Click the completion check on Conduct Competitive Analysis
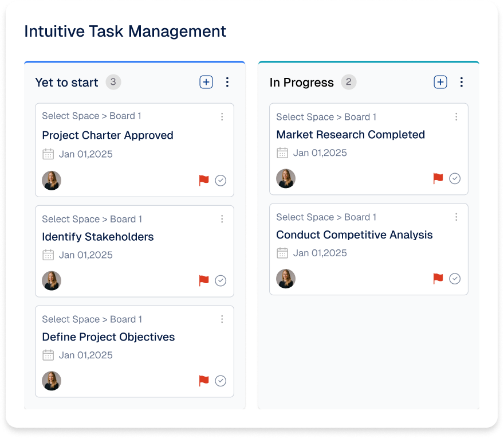504x438 pixels. point(455,279)
